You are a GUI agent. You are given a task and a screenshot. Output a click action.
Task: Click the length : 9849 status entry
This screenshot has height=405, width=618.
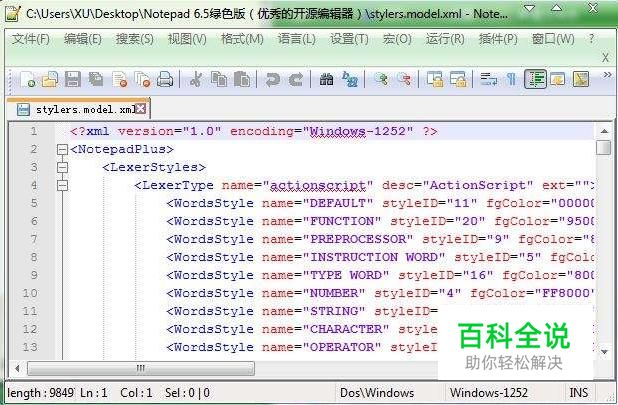41,393
